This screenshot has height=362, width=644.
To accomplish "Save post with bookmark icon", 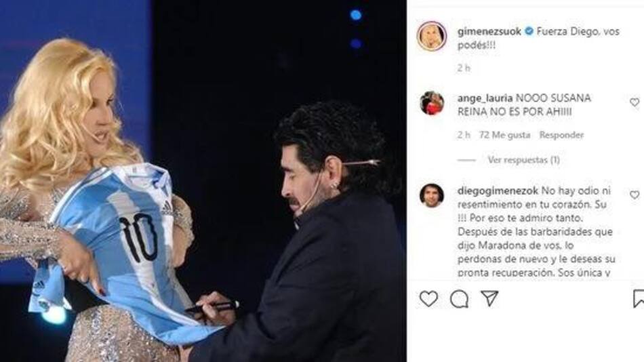I will pyautogui.click(x=639, y=299).
